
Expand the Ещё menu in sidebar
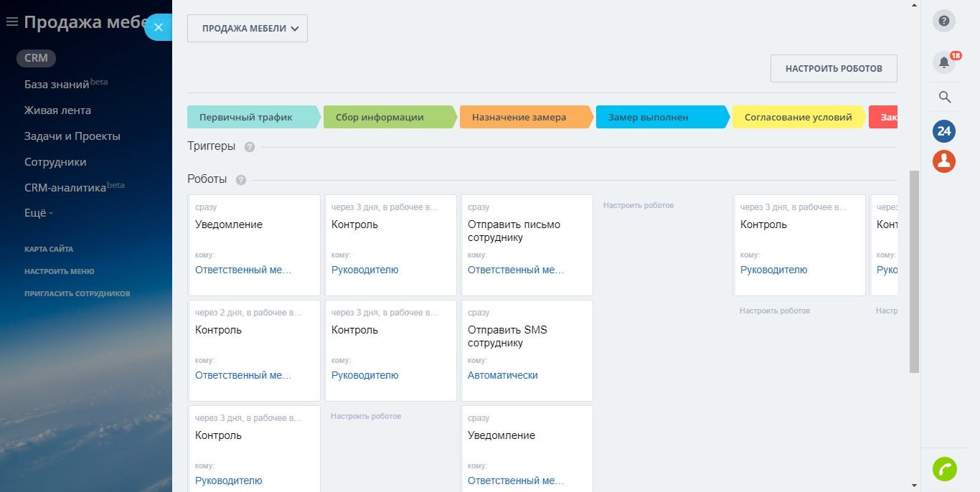39,213
